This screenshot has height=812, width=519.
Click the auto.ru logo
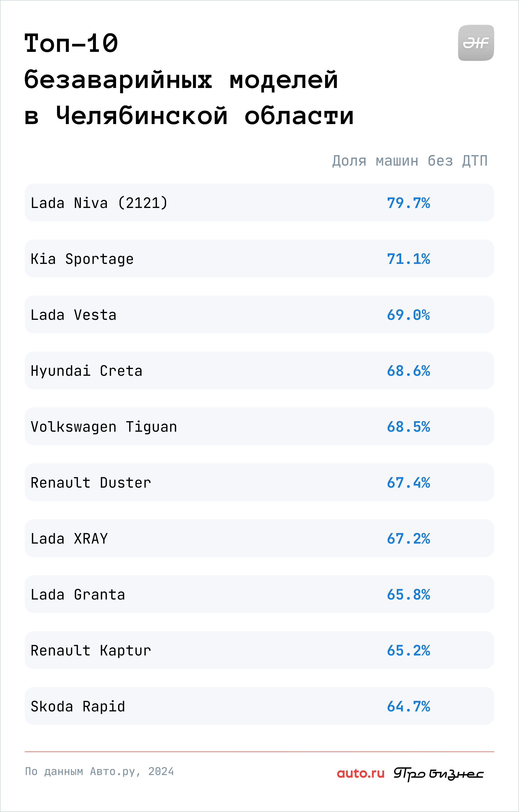click(x=361, y=773)
